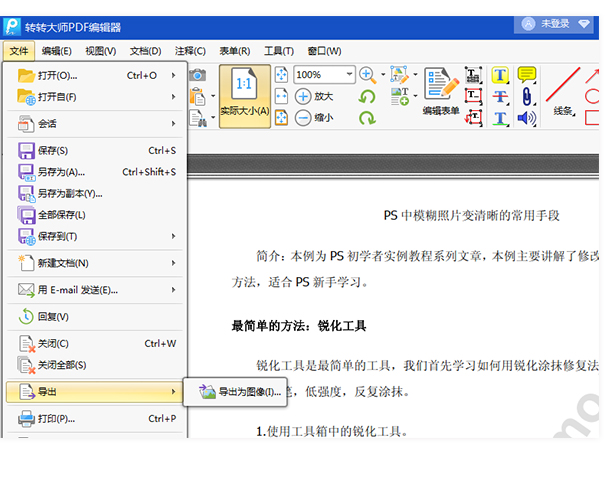Open the 表单(R) menu
The width and height of the screenshot is (605, 480).
pyautogui.click(x=235, y=51)
